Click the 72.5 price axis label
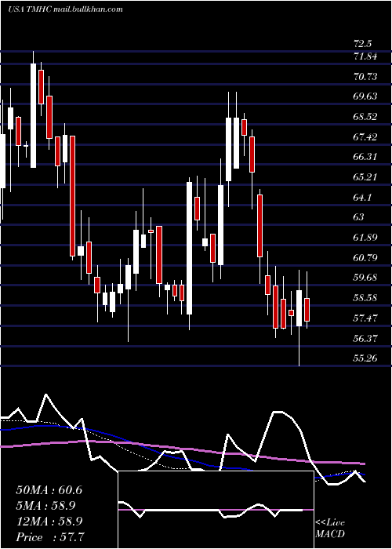This screenshot has height=549, width=392. click(x=363, y=44)
